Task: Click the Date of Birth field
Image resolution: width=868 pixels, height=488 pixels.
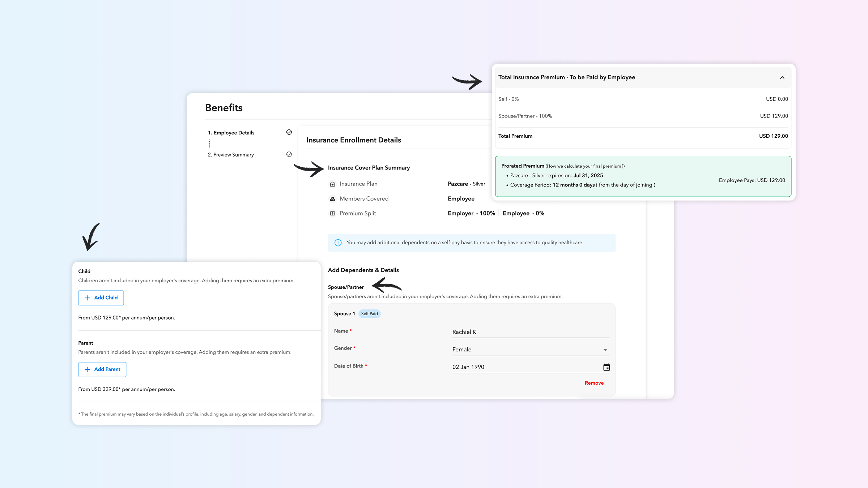Action: coord(524,367)
